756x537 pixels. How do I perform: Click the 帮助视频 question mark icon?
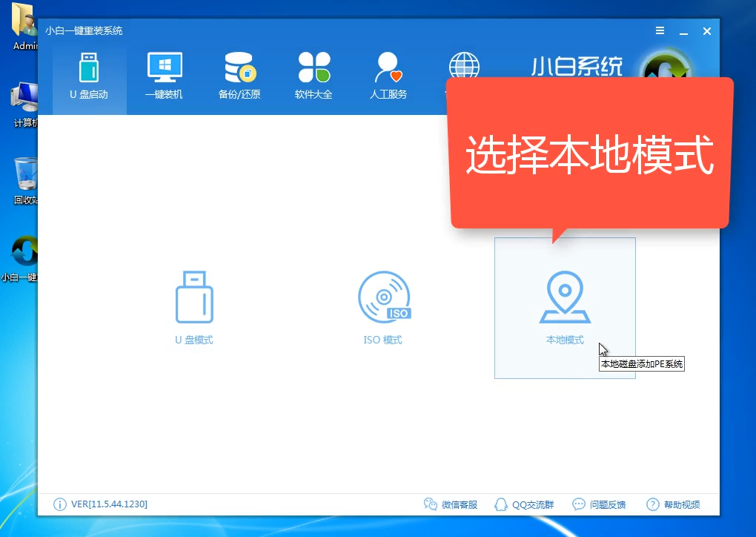[x=651, y=504]
